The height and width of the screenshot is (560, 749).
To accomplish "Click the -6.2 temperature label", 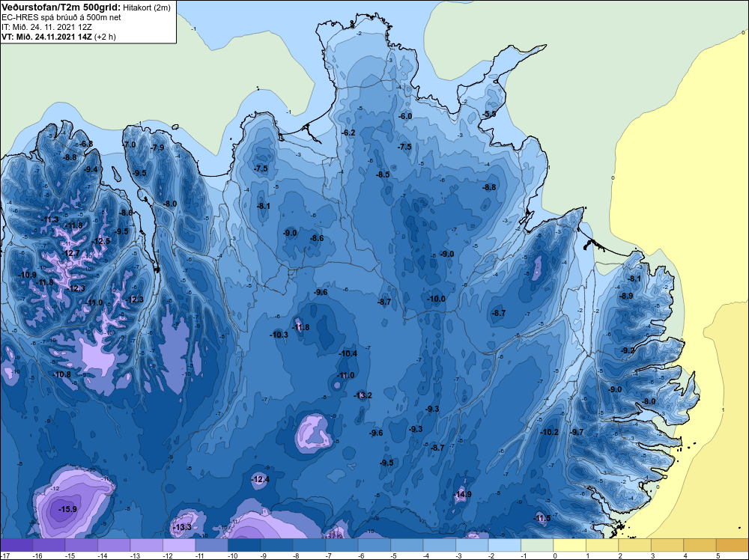I will point(348,133).
